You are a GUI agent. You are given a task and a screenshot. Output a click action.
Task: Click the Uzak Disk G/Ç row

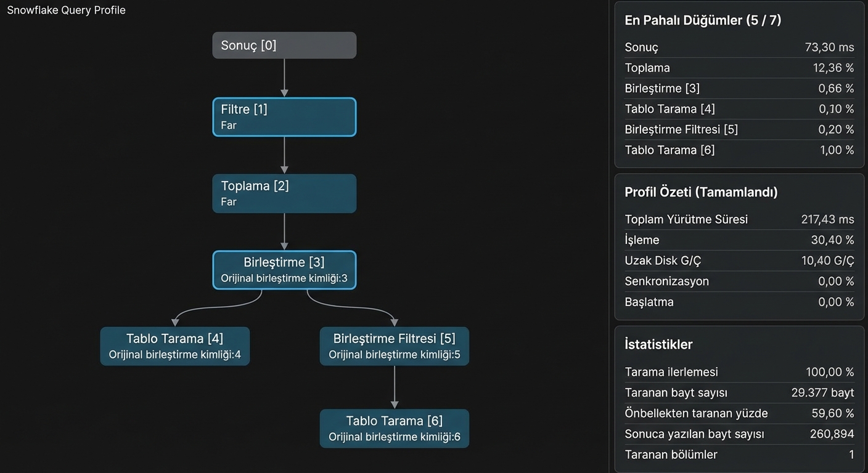739,261
